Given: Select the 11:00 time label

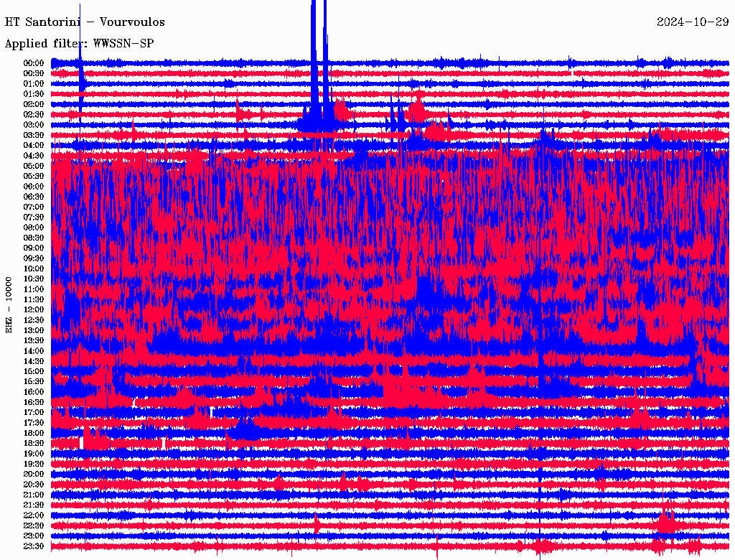Looking at the screenshot, I should click(33, 289).
